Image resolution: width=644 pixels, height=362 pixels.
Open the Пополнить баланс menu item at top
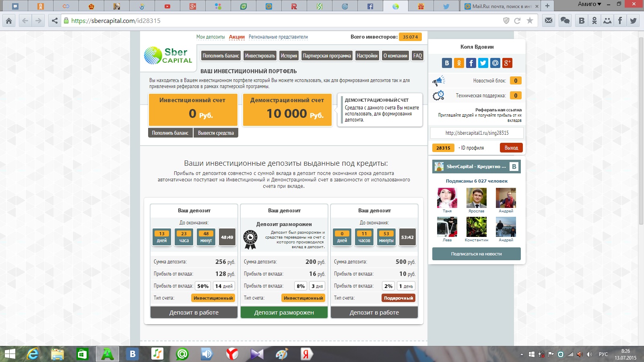[221, 56]
